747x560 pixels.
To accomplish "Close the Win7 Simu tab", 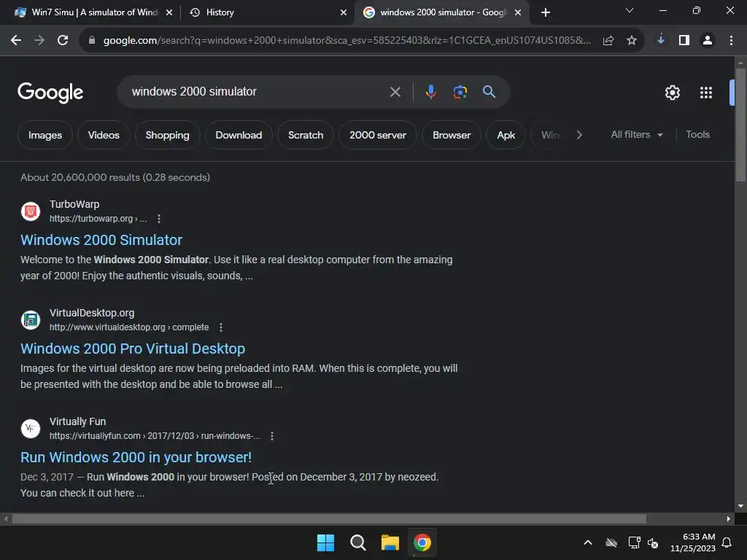I will pos(169,12).
